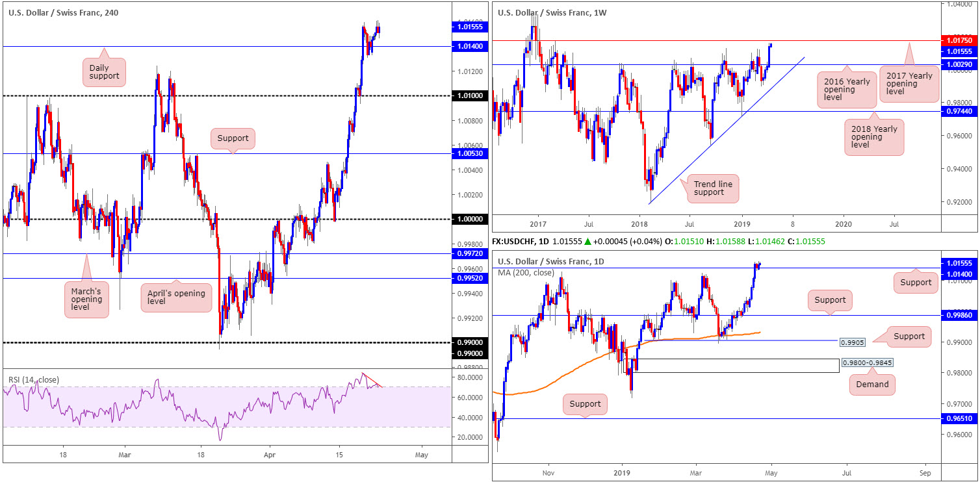Click the 1.00290 price label on the weekly chart
Screen dimensions: 980x482
(961, 64)
